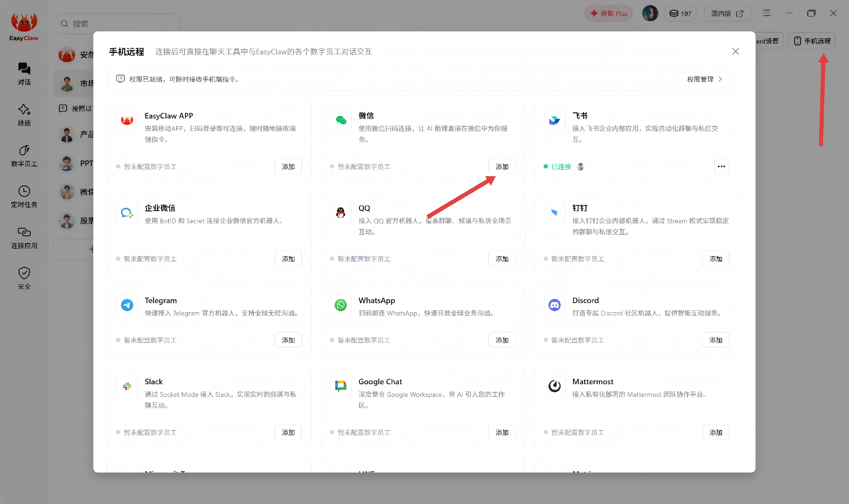Go to 数字员工 in the sidebar
849x504 pixels.
(24, 156)
